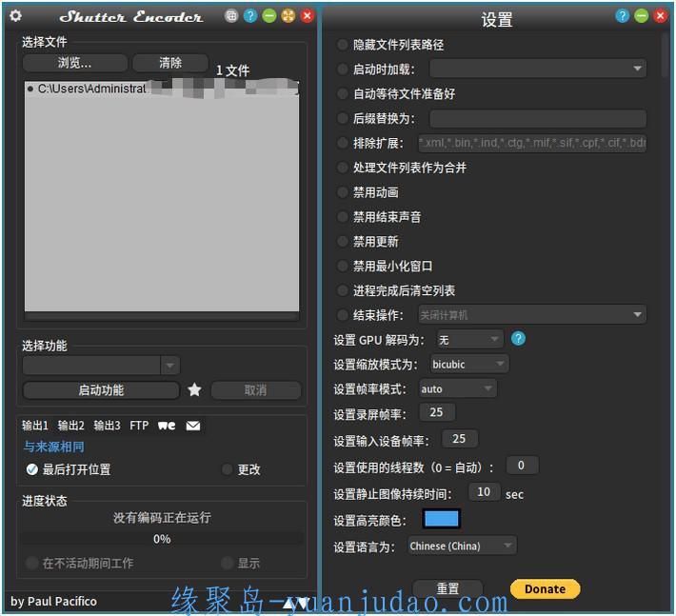Click the file list horizontal scrollbar
Screen dimensions: 676x616
click(162, 316)
